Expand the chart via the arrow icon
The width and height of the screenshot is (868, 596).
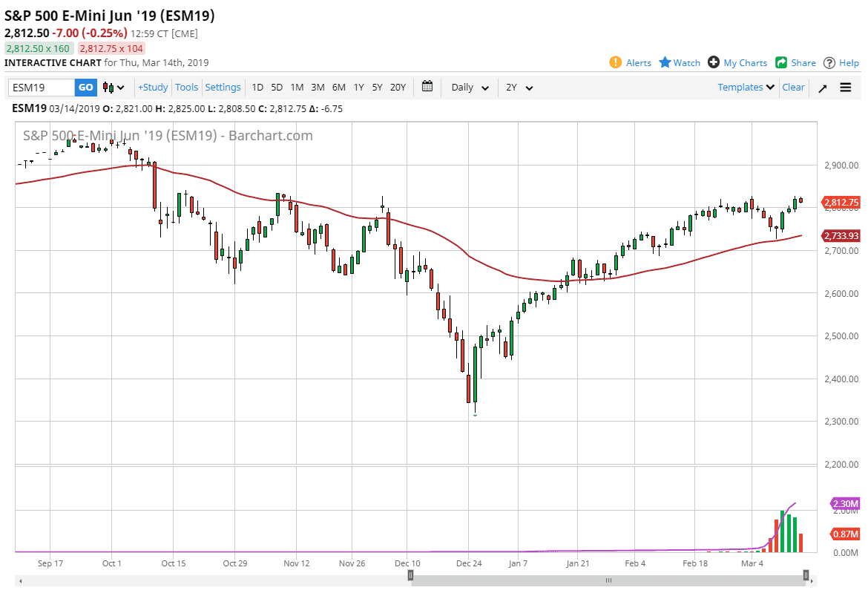pyautogui.click(x=823, y=87)
